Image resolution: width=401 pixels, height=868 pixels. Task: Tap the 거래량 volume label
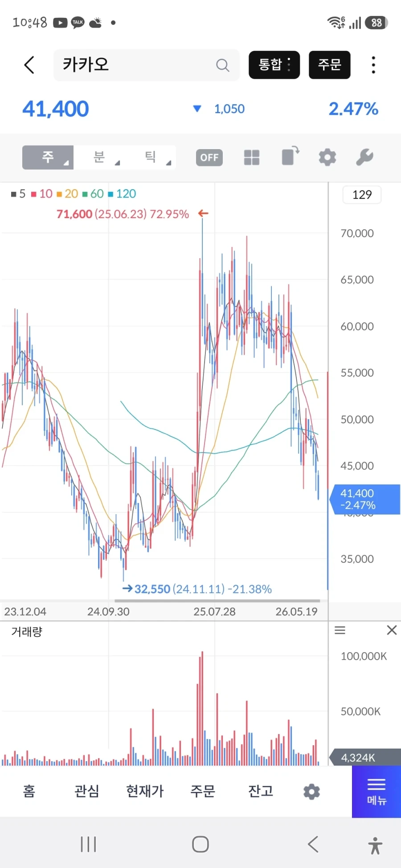[x=27, y=632]
